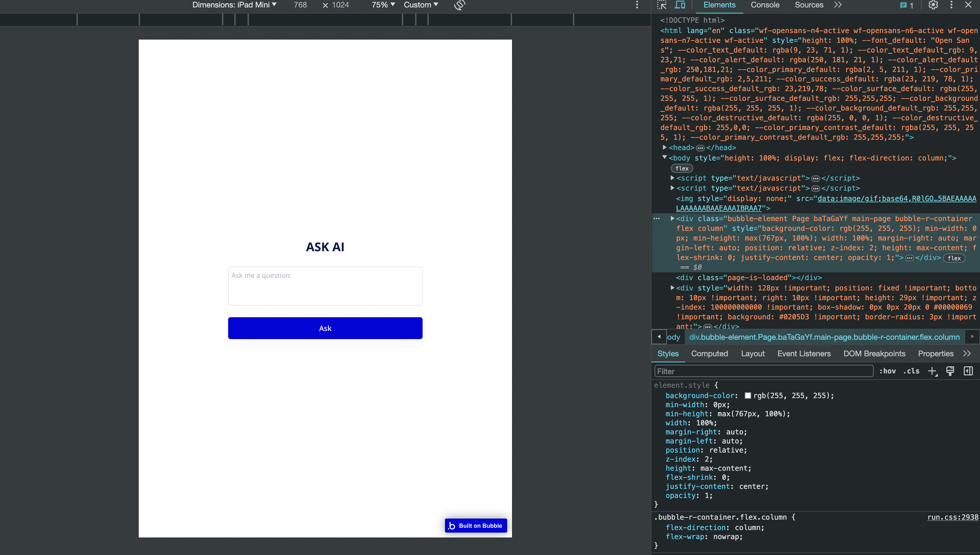This screenshot has width=980, height=555.
Task: Switch to the Console tab
Action: pos(765,5)
